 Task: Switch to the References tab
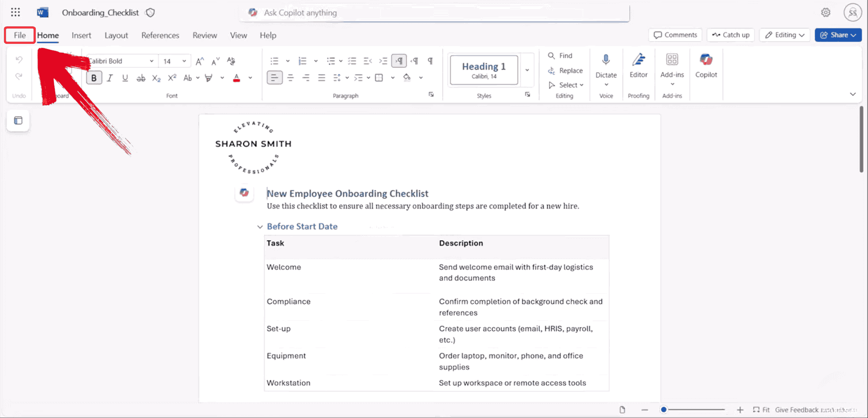pos(160,35)
